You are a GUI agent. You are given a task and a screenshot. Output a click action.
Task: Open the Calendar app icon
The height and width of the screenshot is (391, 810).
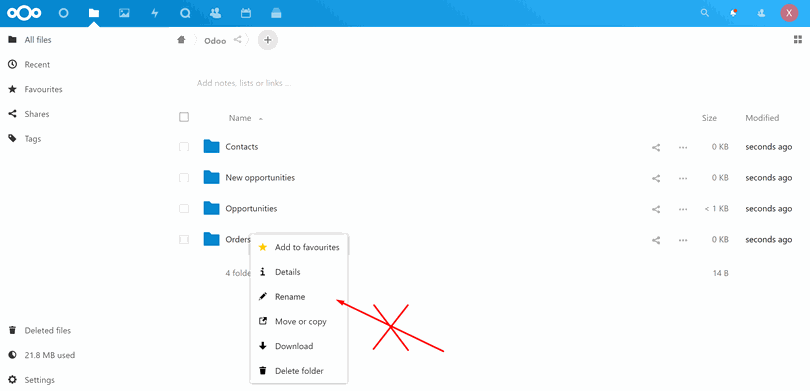(246, 13)
